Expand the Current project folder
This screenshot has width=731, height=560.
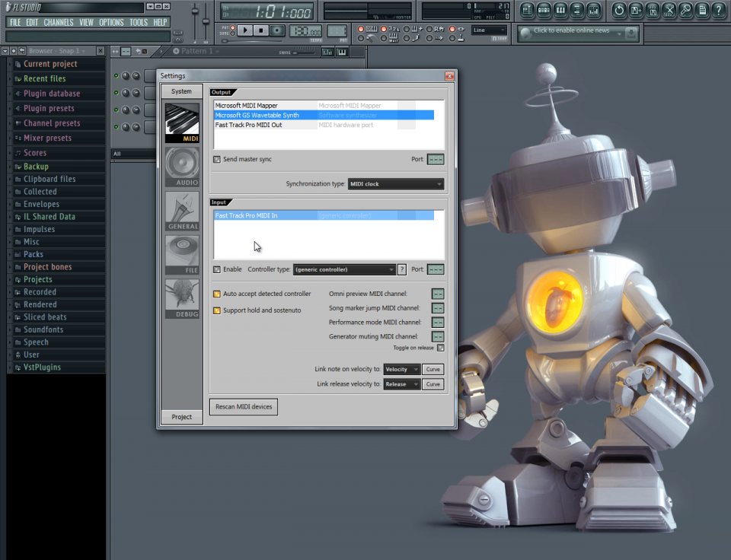pos(57,64)
